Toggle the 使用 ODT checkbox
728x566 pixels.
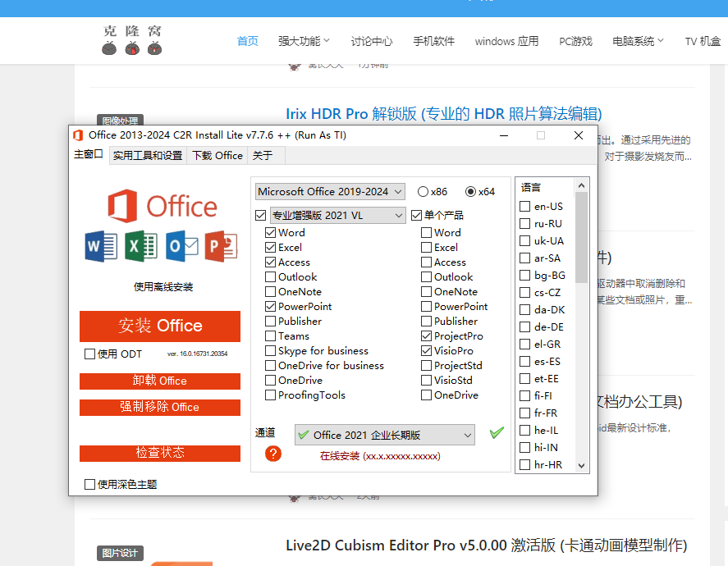pos(89,354)
